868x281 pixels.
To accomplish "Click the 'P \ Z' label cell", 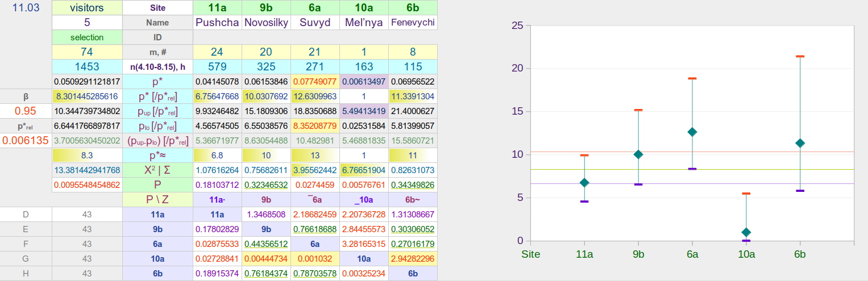I will [157, 200].
